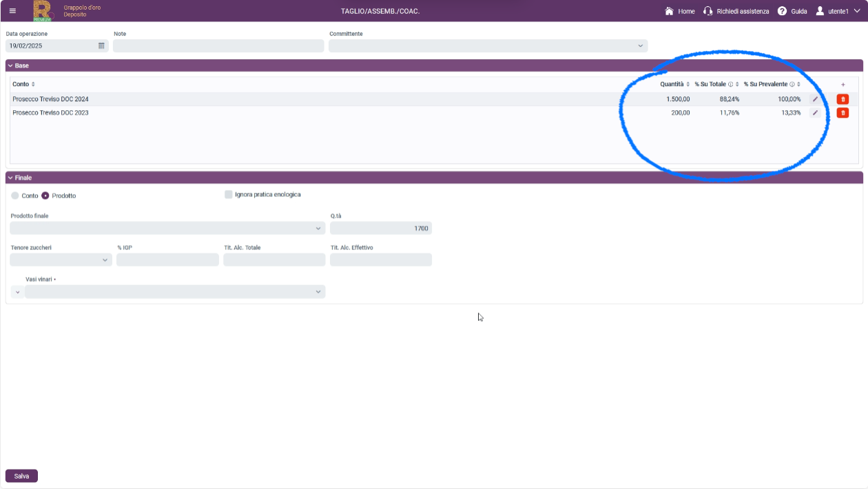The width and height of the screenshot is (868, 489).
Task: Open the Vasi vinari dropdown
Action: pyautogui.click(x=175, y=292)
